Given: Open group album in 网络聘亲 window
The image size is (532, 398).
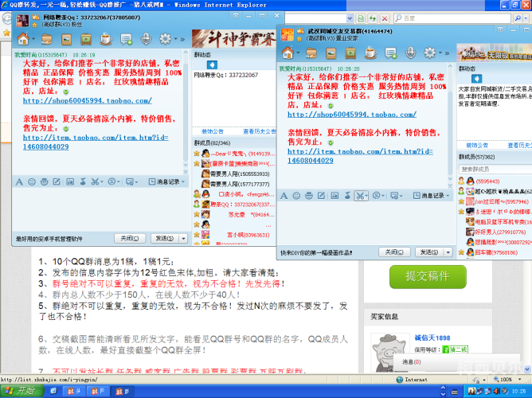Looking at the screenshot, I should pyautogui.click(x=66, y=40).
